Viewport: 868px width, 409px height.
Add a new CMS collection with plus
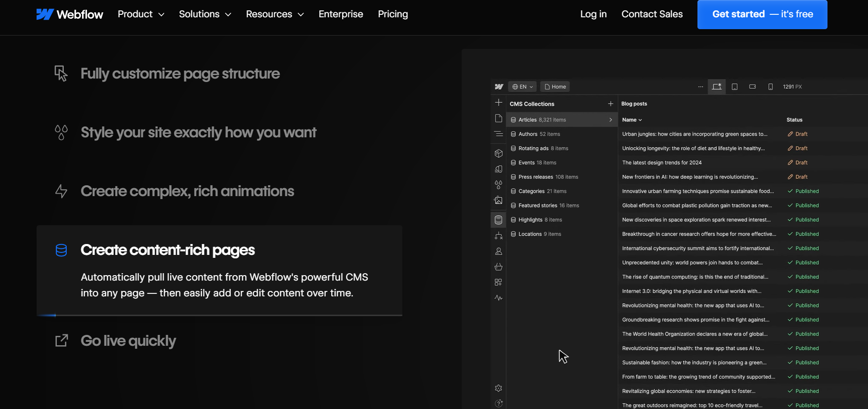pyautogui.click(x=610, y=104)
